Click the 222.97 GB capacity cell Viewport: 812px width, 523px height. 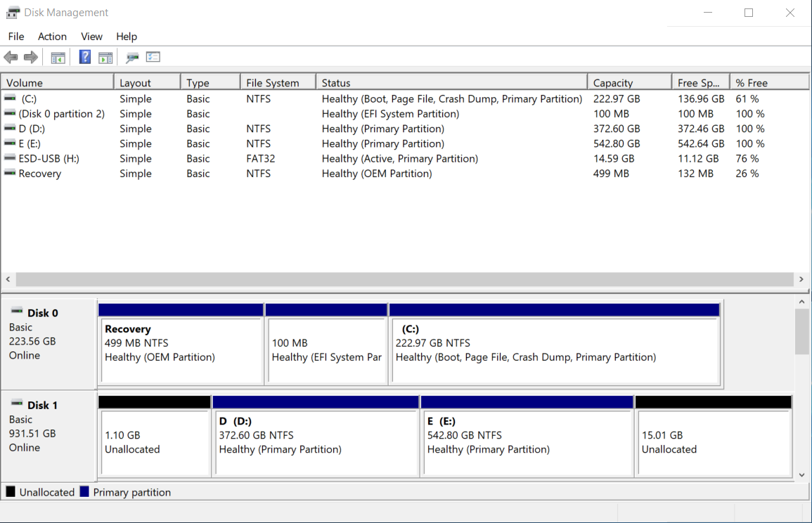click(617, 98)
